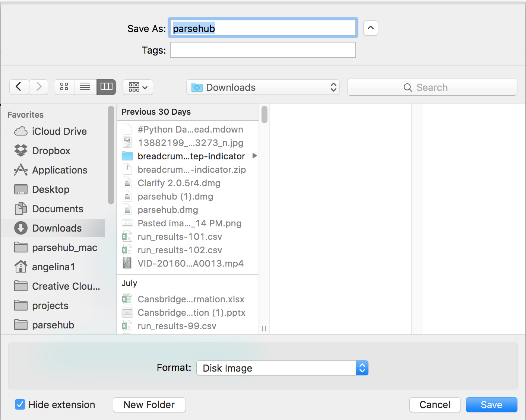
Task: Select Downloads in the sidebar
Action: click(53, 228)
